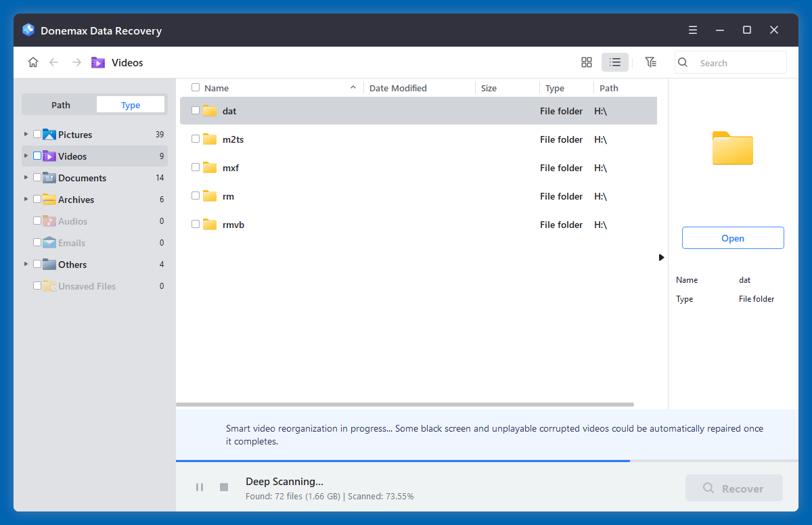Go back using the back arrow

[x=54, y=62]
